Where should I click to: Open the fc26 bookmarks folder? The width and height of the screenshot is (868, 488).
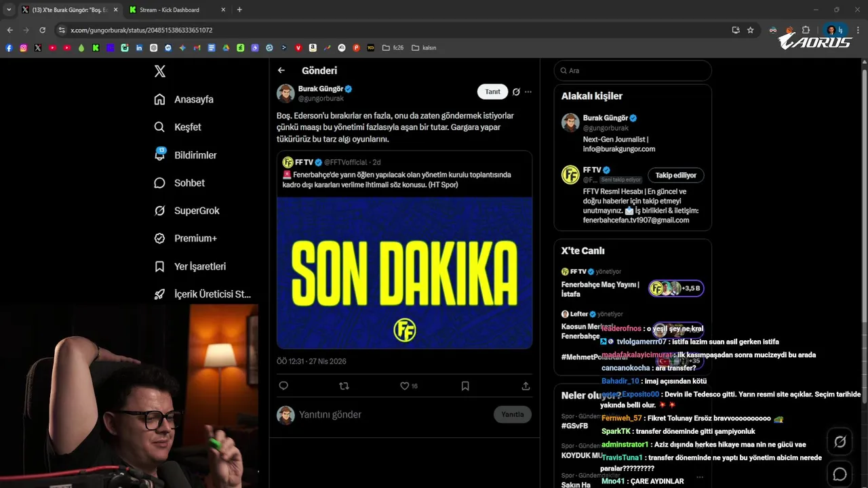pos(393,47)
